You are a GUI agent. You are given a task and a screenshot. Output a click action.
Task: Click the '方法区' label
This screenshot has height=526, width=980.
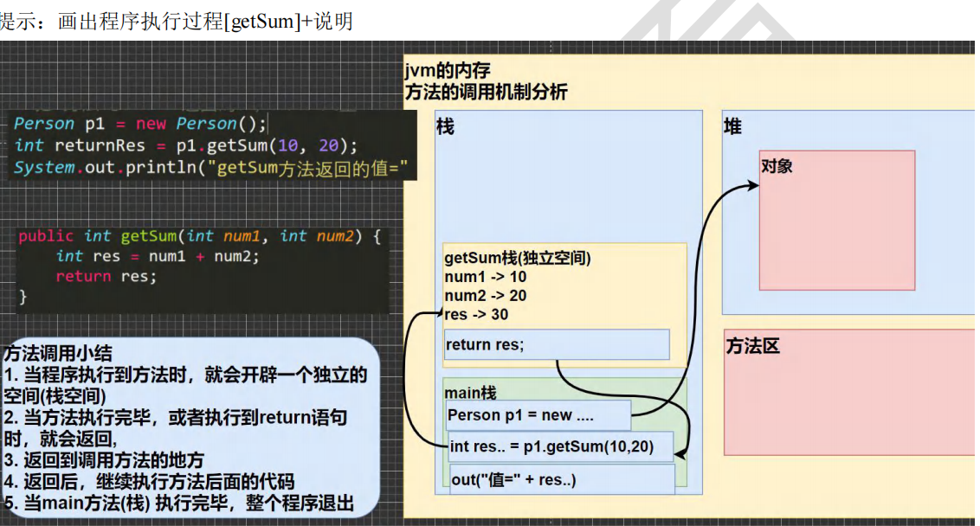pyautogui.click(x=753, y=346)
